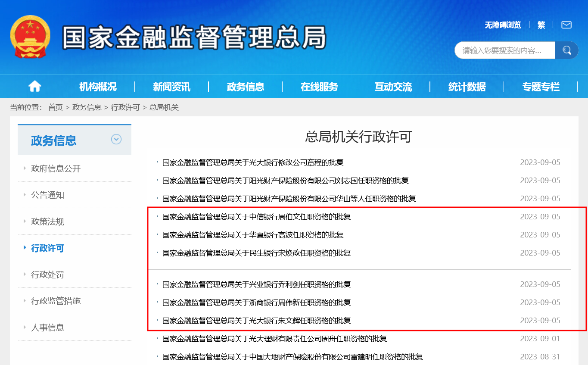The height and width of the screenshot is (365, 588).
Task: Open the 新闻资讯 navigation menu
Action: 171,87
